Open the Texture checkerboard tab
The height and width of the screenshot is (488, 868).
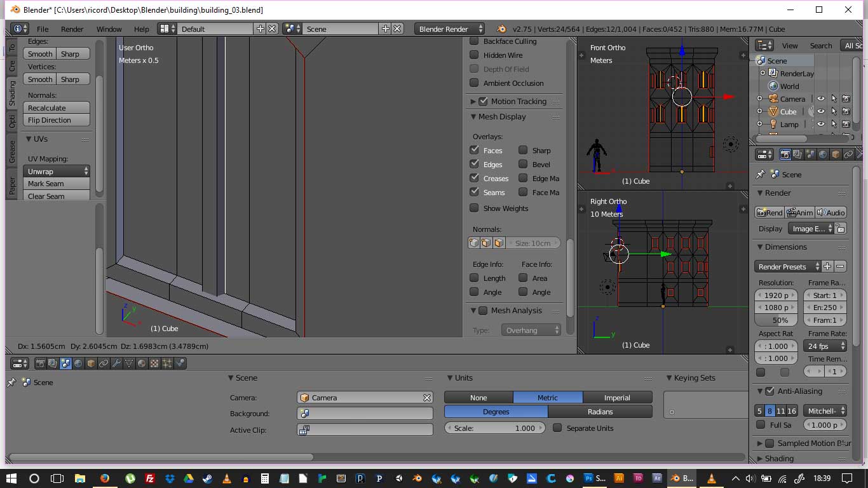(154, 363)
